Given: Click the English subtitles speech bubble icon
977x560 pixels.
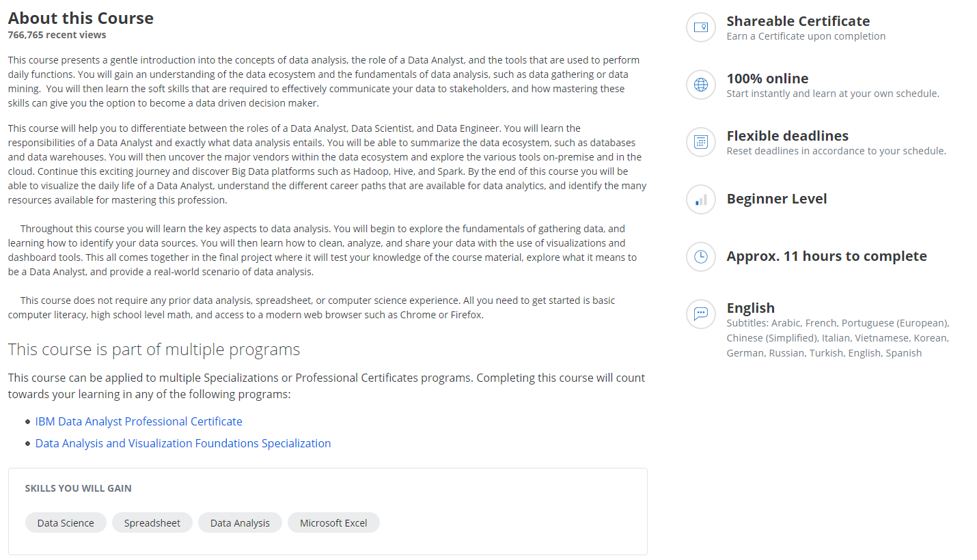Looking at the screenshot, I should (700, 314).
